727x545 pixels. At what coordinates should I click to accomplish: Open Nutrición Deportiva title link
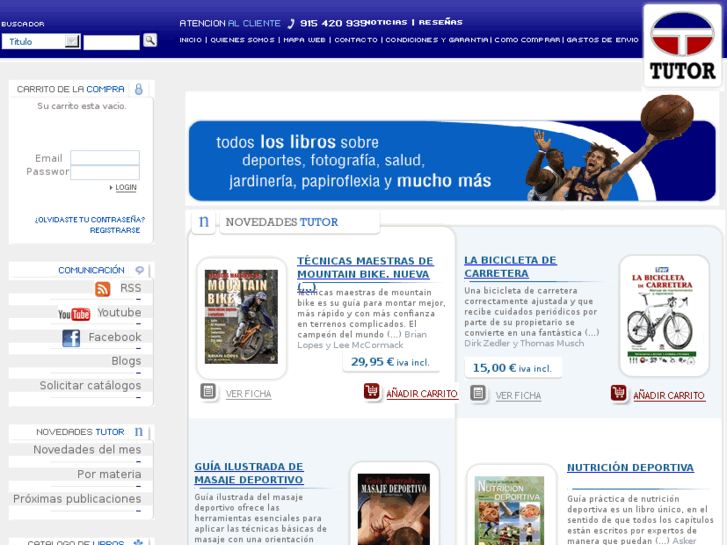click(630, 468)
